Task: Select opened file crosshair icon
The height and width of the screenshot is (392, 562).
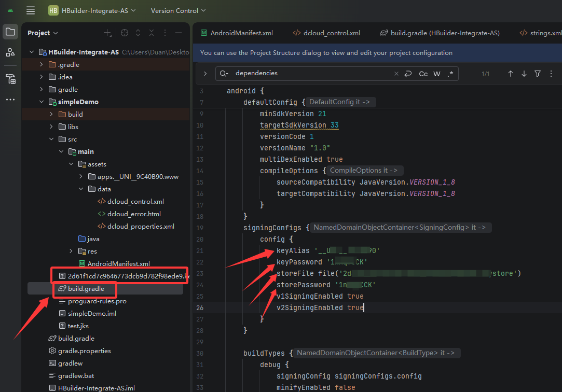Action: (x=125, y=33)
